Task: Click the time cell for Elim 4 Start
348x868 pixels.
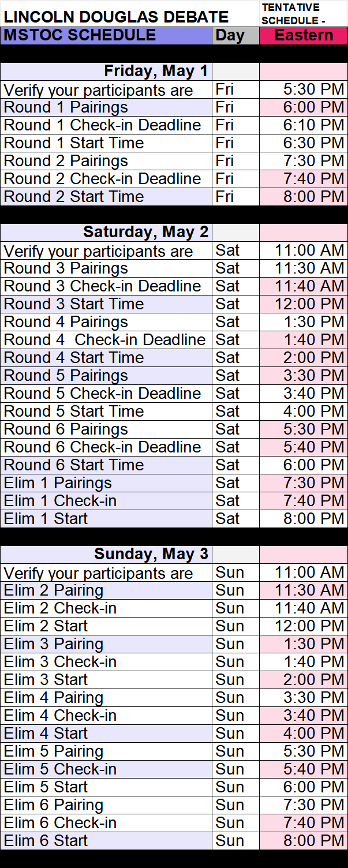Action: 304,734
